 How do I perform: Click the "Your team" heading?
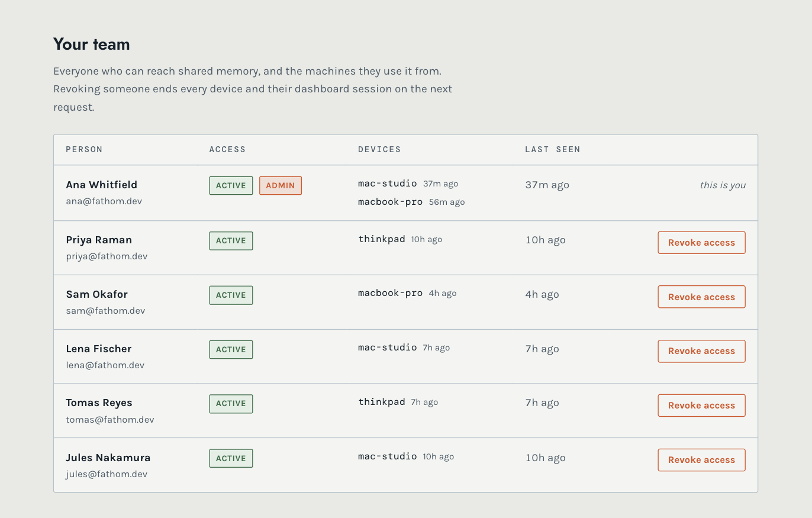pyautogui.click(x=92, y=44)
